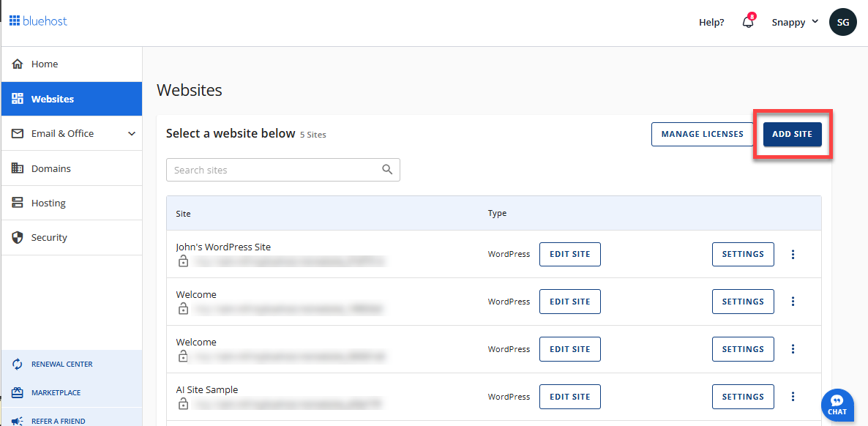This screenshot has width=868, height=426.
Task: Go to Home in the sidebar
Action: [x=72, y=64]
